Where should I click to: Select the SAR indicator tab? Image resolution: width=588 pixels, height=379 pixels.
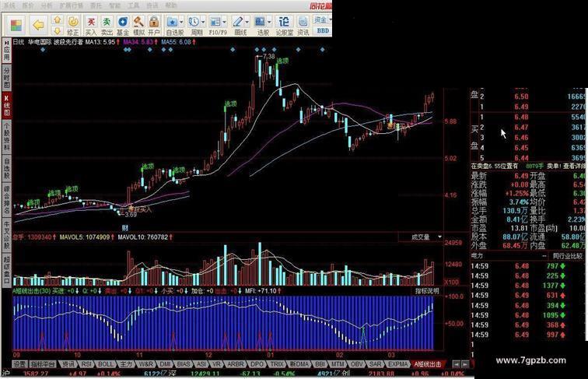click(x=376, y=364)
